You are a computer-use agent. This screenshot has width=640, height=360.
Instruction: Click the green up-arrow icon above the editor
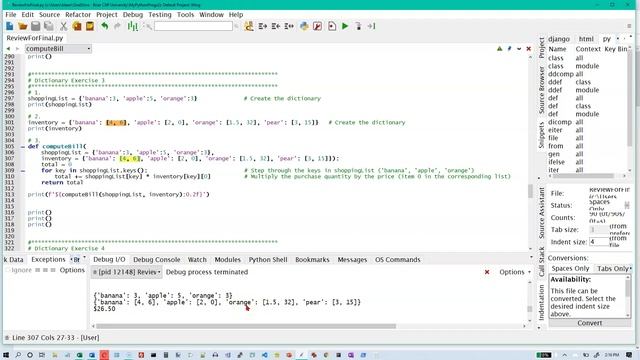(499, 49)
